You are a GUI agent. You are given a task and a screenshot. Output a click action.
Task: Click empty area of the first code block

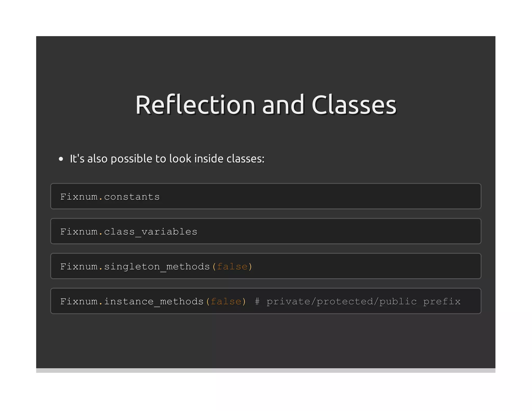(x=312, y=196)
